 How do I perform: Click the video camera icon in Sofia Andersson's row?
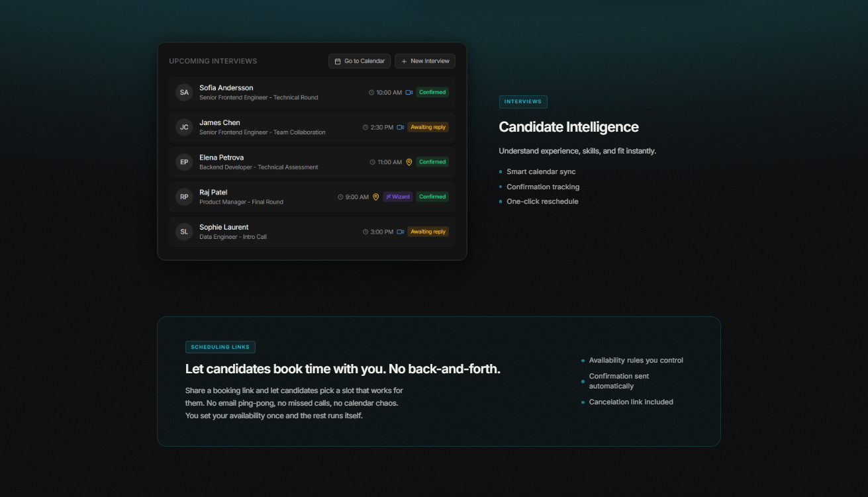(409, 93)
